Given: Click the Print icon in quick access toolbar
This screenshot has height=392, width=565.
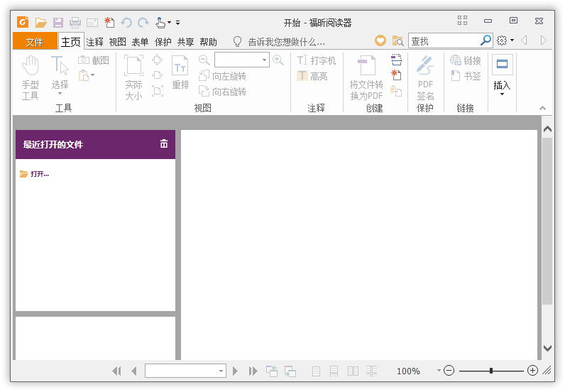Looking at the screenshot, I should (75, 23).
